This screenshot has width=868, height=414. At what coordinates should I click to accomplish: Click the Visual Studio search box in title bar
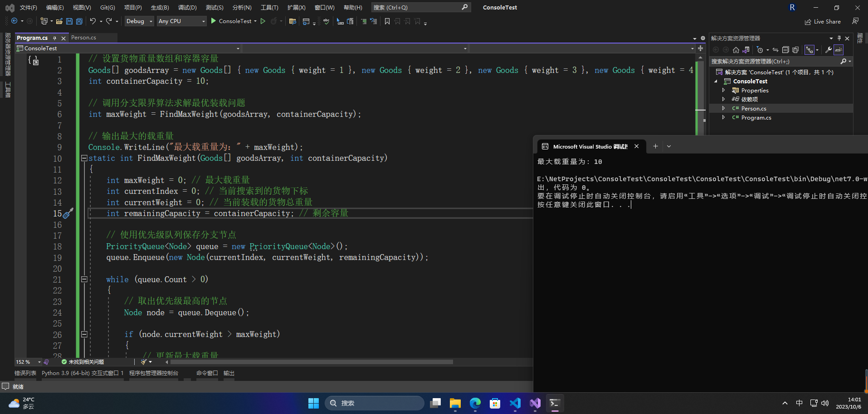pos(420,8)
